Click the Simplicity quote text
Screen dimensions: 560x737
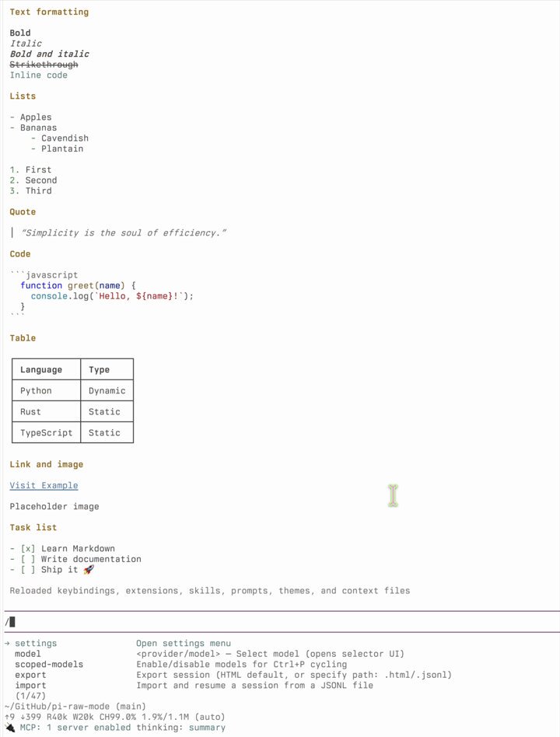(x=124, y=232)
